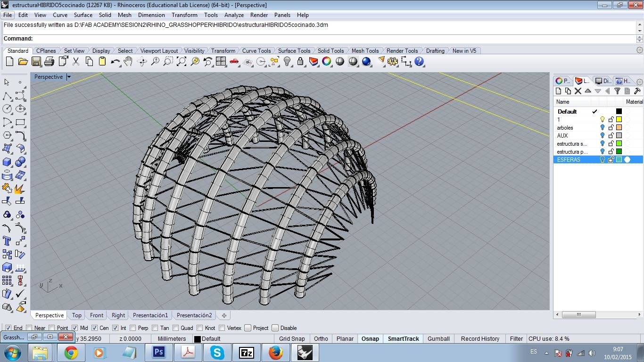
Task: Click the Box solid tool
Action: (x=7, y=162)
